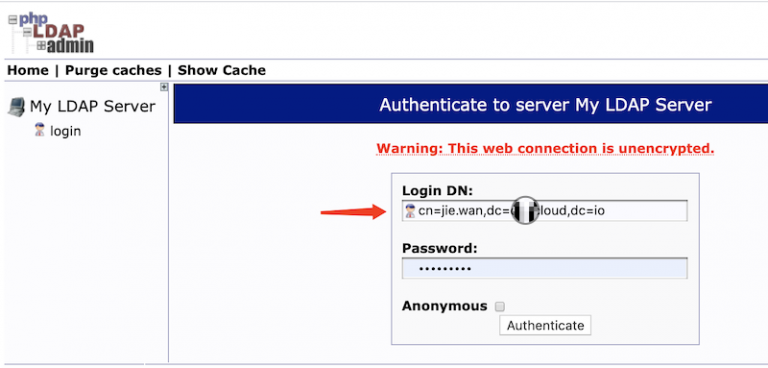Click the Authenticate button
Image resolution: width=768 pixels, height=368 pixels.
(x=545, y=325)
